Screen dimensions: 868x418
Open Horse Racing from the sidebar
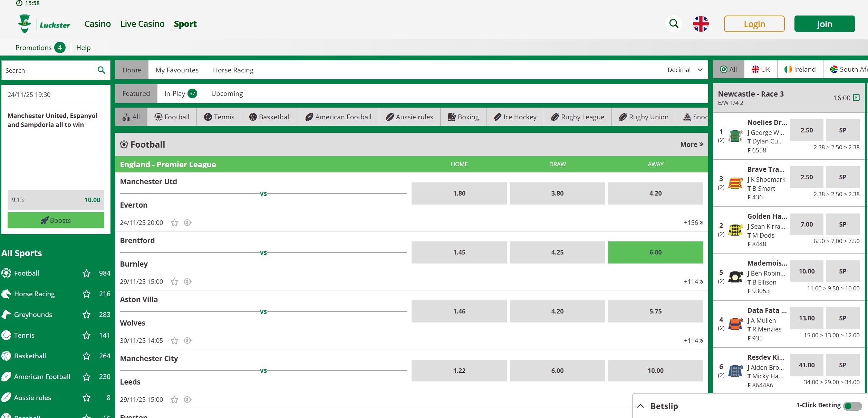pos(34,293)
